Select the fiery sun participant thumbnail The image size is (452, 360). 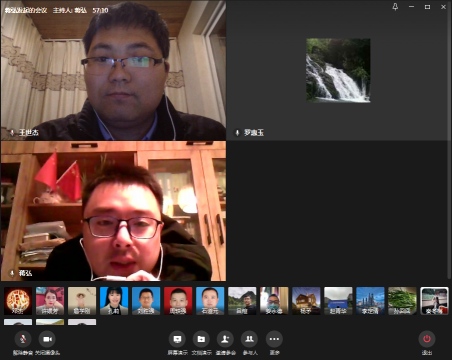18,301
